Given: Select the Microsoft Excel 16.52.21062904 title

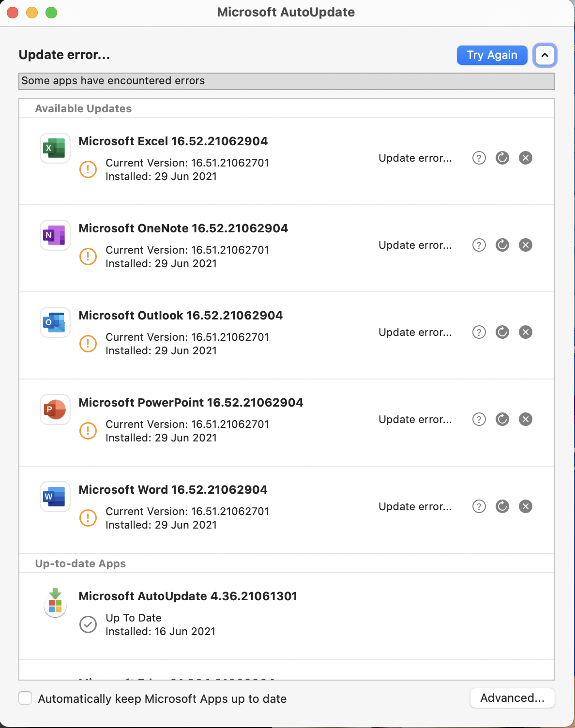Looking at the screenshot, I should (x=173, y=141).
